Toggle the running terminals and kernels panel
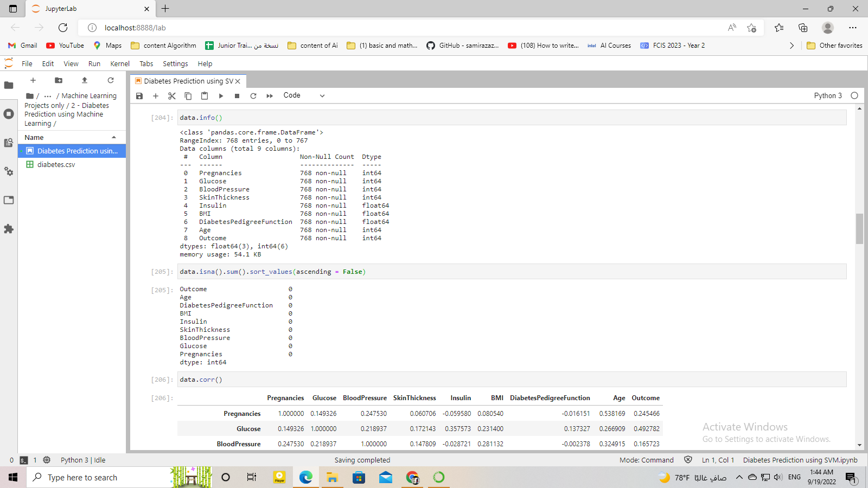868x488 pixels. point(9,113)
